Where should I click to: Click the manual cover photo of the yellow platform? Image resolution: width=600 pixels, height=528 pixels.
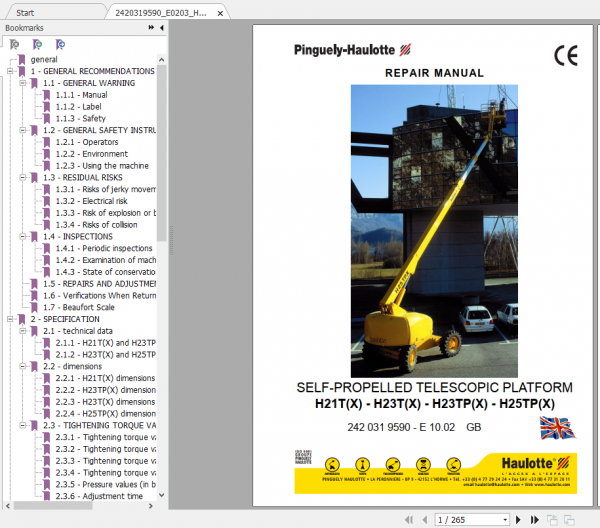[x=434, y=231]
